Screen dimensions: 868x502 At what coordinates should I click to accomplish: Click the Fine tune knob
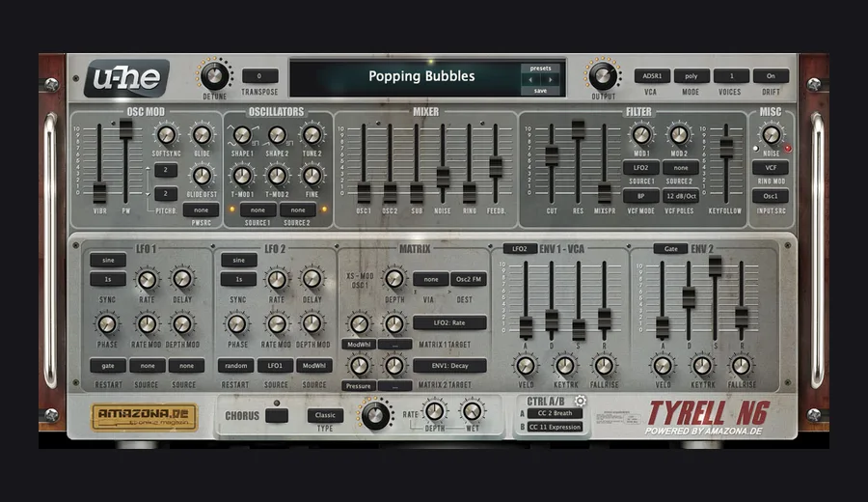pos(312,176)
